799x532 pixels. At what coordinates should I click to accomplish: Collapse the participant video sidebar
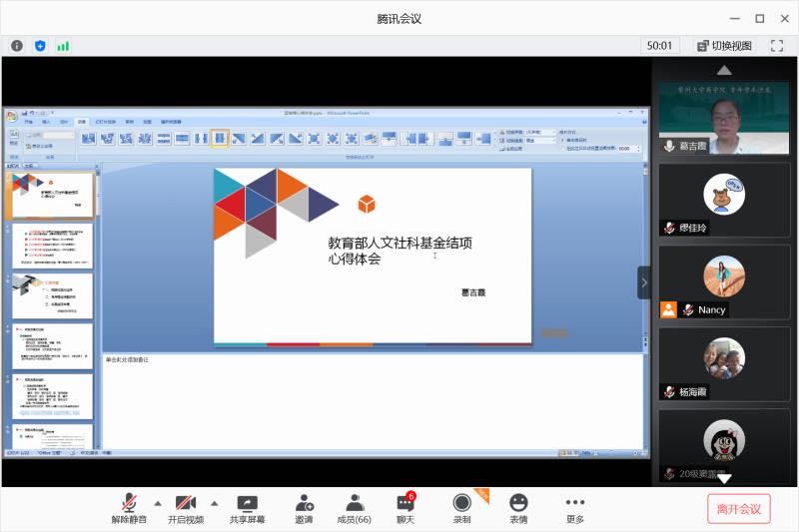point(644,282)
